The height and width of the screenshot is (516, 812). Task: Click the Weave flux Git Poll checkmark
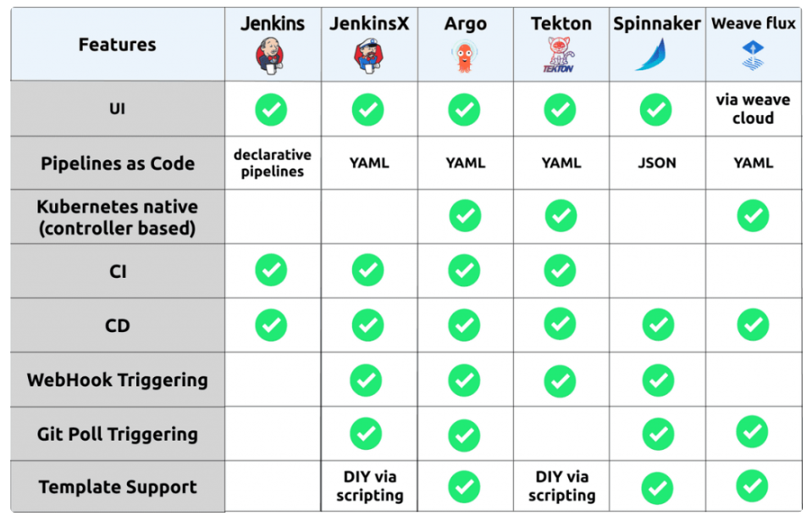(x=753, y=432)
